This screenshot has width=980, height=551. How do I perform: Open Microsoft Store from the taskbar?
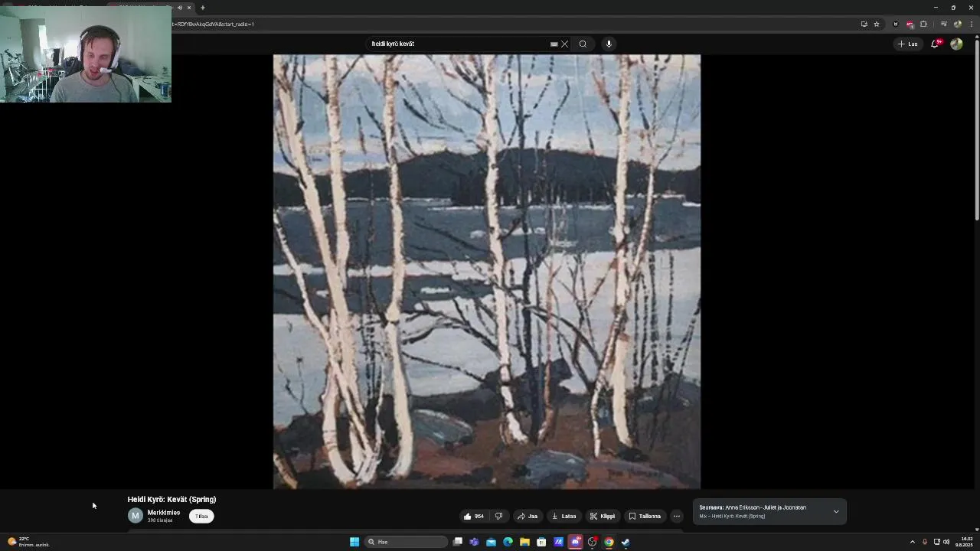click(x=541, y=542)
